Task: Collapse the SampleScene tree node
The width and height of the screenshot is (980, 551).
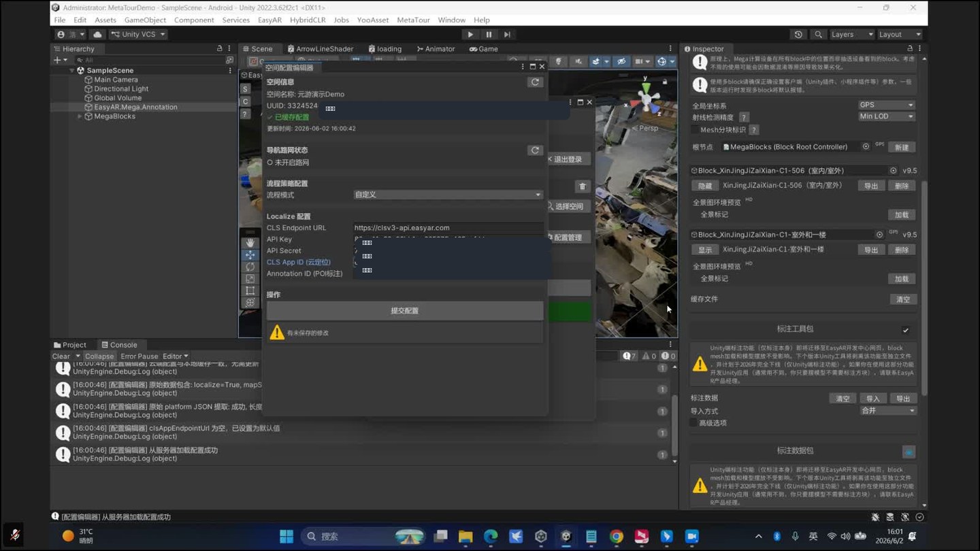Action: (x=72, y=70)
